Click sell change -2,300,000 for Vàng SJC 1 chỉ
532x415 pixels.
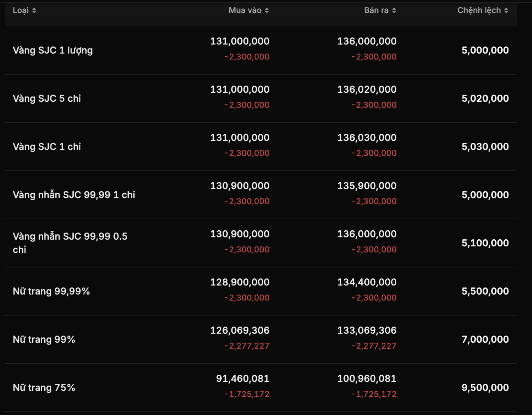[x=374, y=153]
